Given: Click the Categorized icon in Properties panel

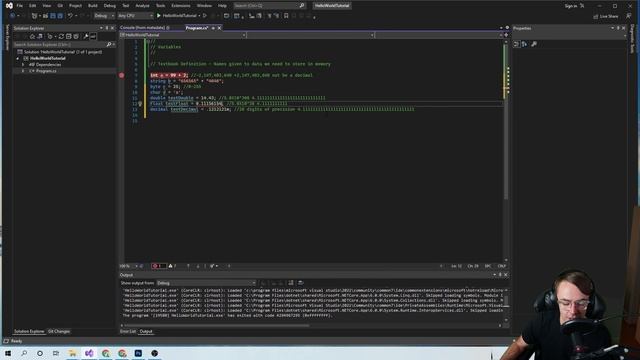Looking at the screenshot, I should click(x=516, y=44).
